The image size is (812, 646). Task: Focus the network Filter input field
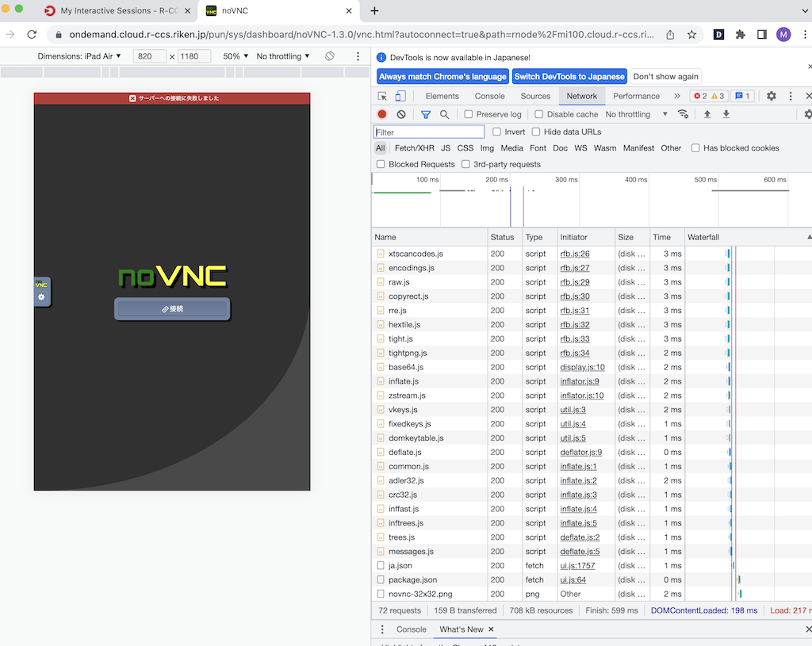tap(429, 132)
